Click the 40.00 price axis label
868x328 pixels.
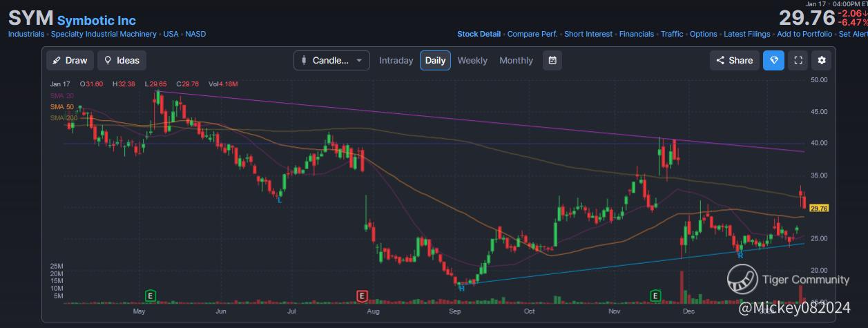[819, 143]
